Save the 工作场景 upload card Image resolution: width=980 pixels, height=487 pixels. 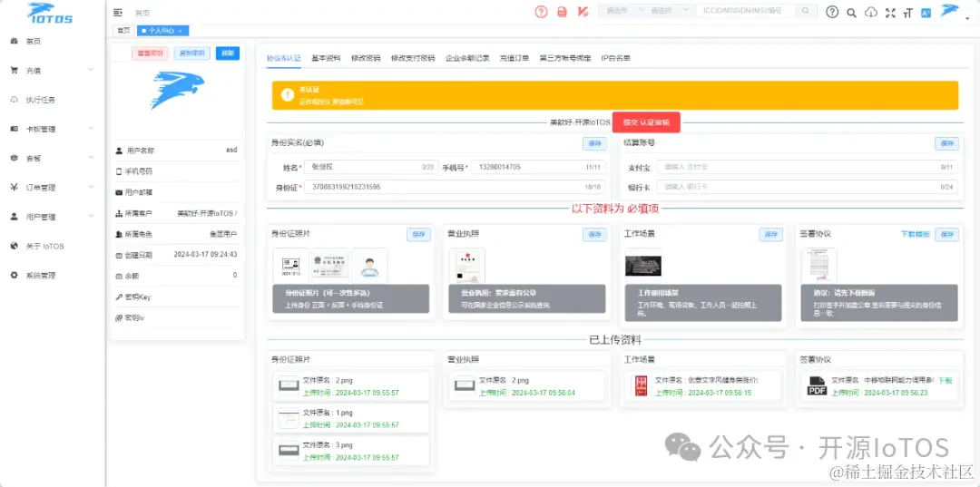tap(770, 234)
